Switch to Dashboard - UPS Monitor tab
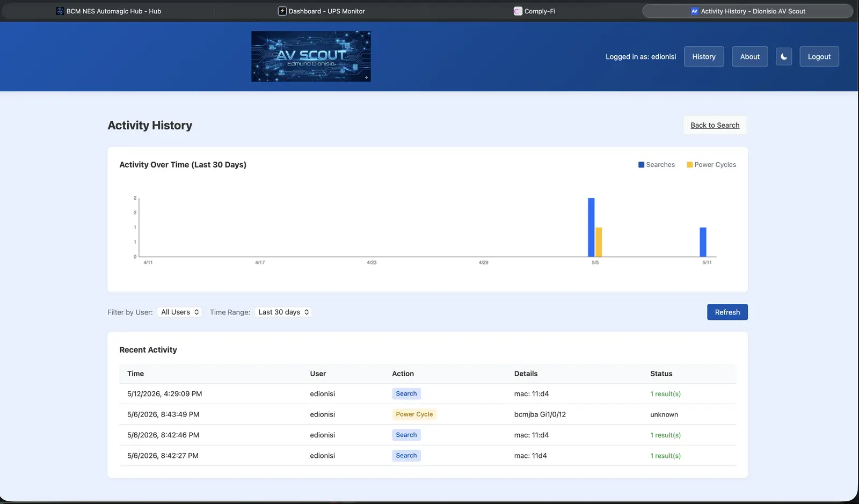 [321, 11]
